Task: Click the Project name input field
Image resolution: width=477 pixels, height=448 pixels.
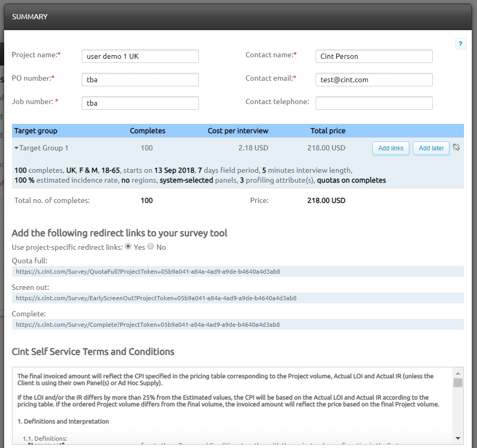Action: click(140, 56)
